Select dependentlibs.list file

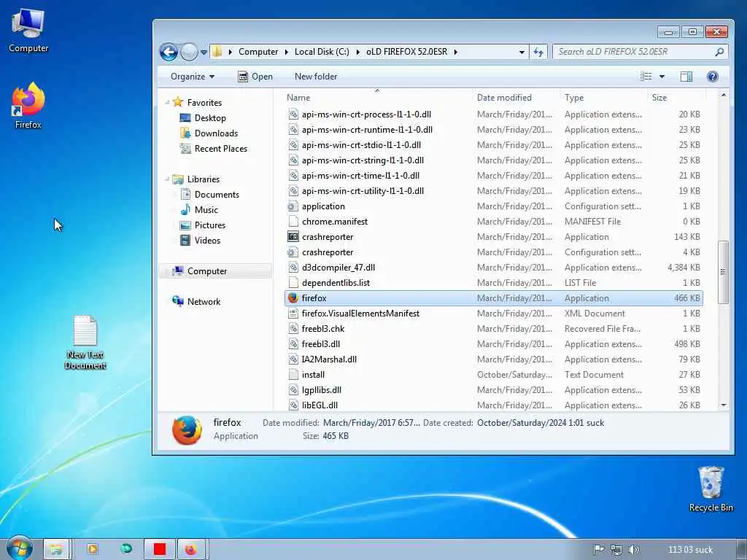pos(336,283)
